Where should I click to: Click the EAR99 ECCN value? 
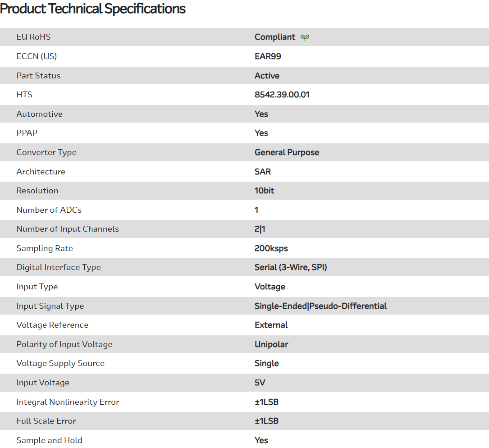(268, 56)
